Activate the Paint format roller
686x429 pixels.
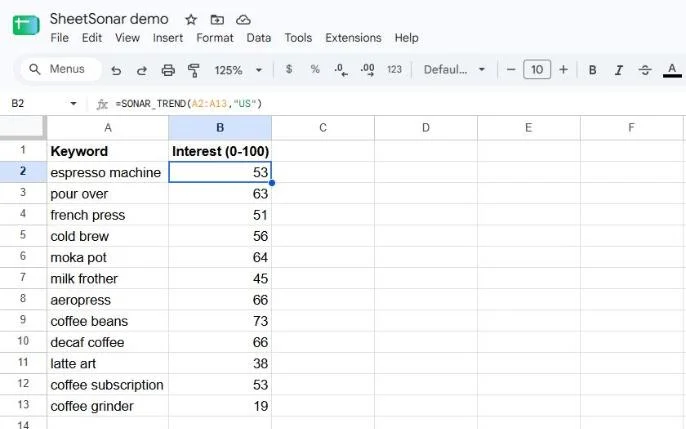pyautogui.click(x=193, y=70)
